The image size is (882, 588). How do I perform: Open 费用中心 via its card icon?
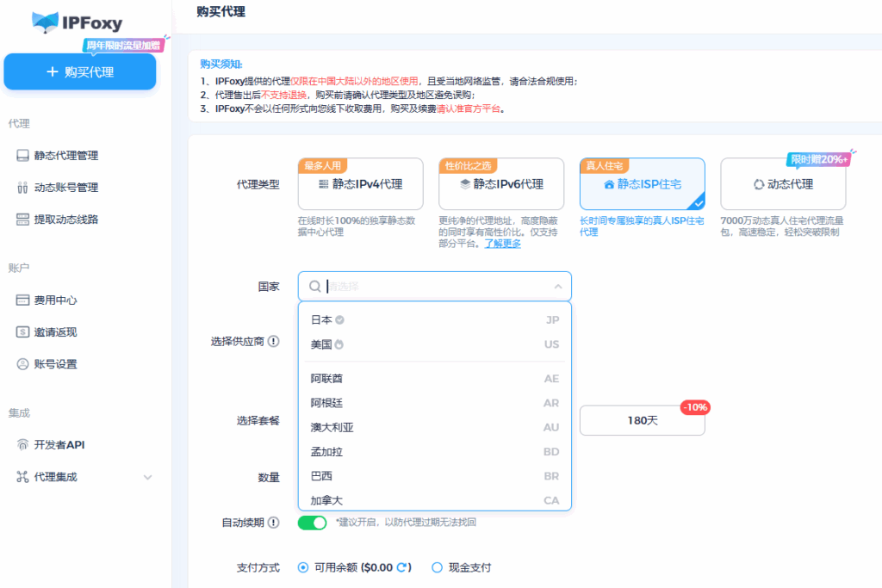(x=22, y=300)
